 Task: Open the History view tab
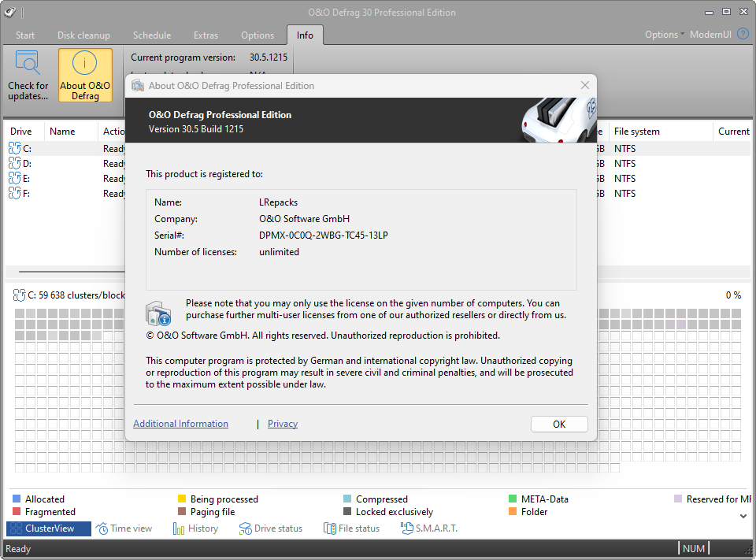[196, 528]
